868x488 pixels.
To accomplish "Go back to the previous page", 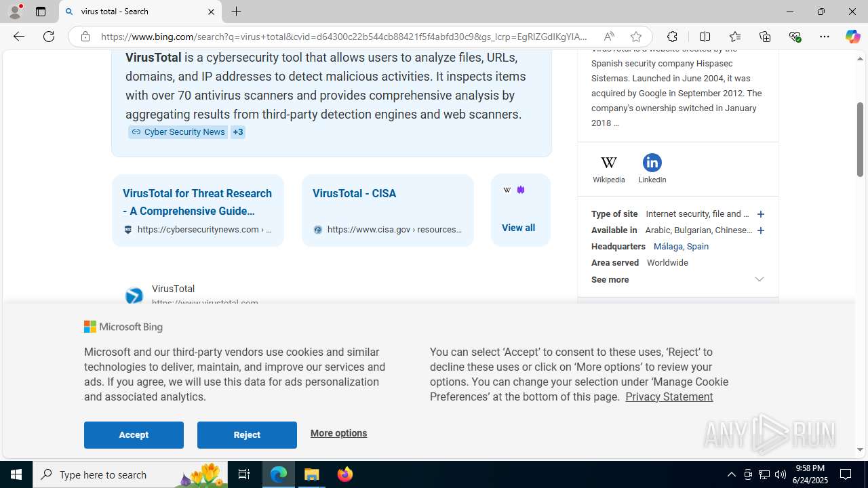I will (19, 37).
